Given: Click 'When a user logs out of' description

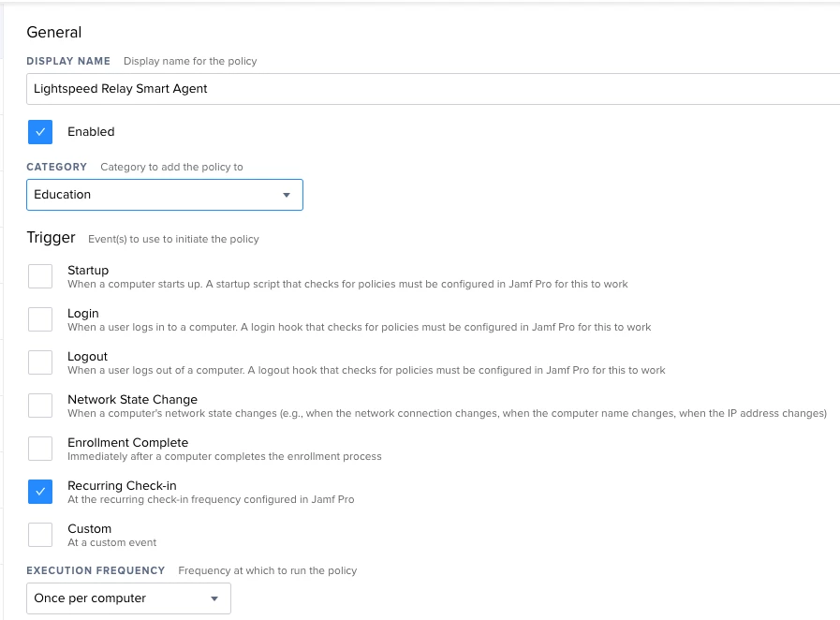Looking at the screenshot, I should pos(366,370).
